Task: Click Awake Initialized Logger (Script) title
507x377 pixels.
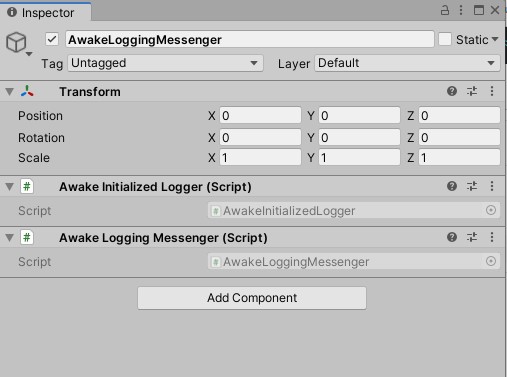Action: click(x=155, y=187)
